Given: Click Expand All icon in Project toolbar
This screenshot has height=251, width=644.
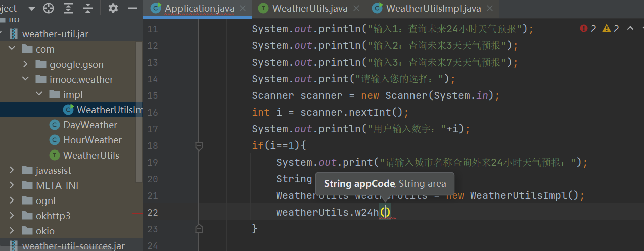Looking at the screenshot, I should point(69,8).
